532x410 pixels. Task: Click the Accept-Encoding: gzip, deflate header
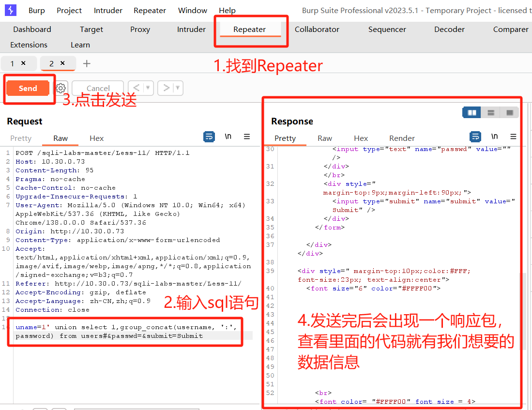[81, 292]
